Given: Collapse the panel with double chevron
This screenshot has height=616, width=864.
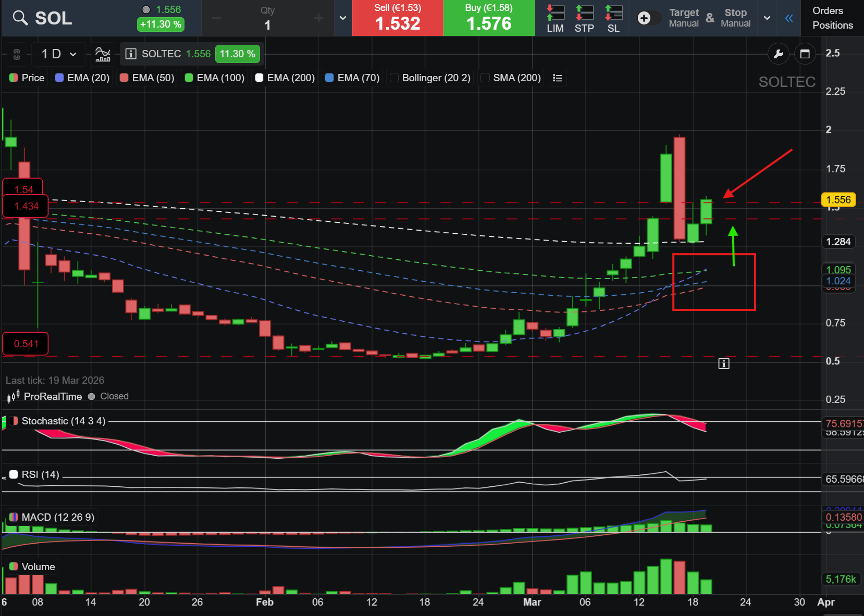Looking at the screenshot, I should tap(789, 18).
